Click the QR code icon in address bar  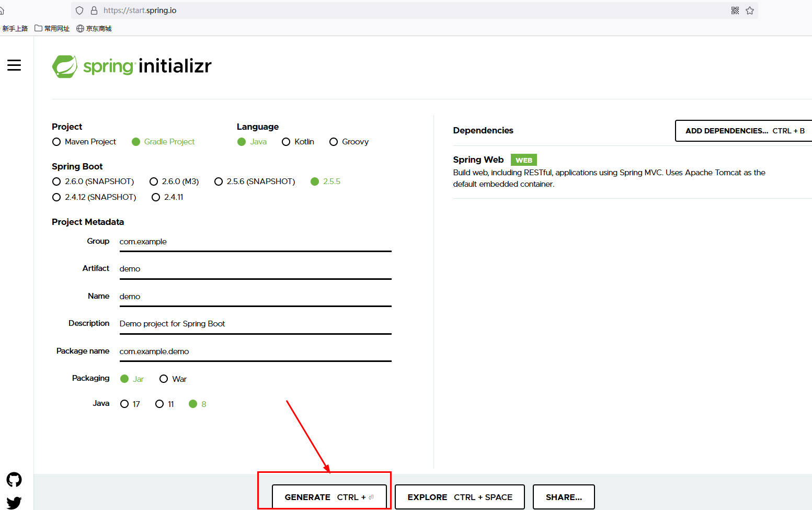coord(735,10)
